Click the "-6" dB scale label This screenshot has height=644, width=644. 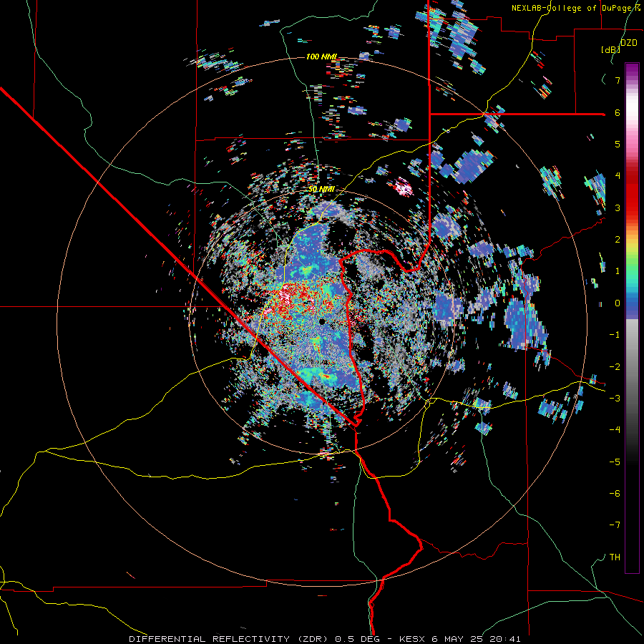click(615, 493)
